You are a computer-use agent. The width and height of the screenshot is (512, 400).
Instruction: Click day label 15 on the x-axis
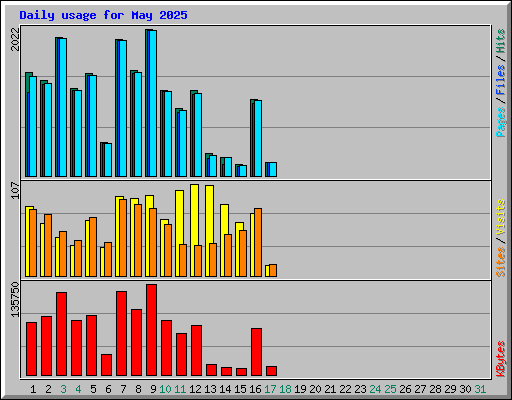pyautogui.click(x=240, y=389)
